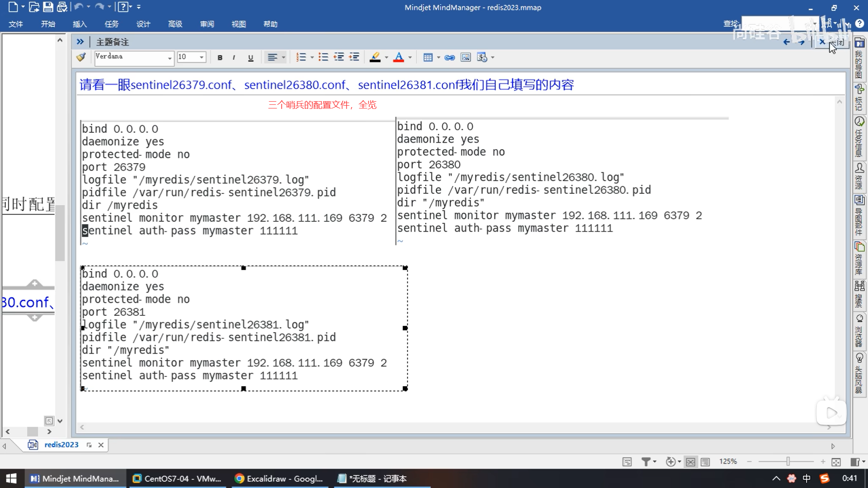Toggle underline formatting in notes toolbar
This screenshot has height=488, width=868.
(x=250, y=57)
